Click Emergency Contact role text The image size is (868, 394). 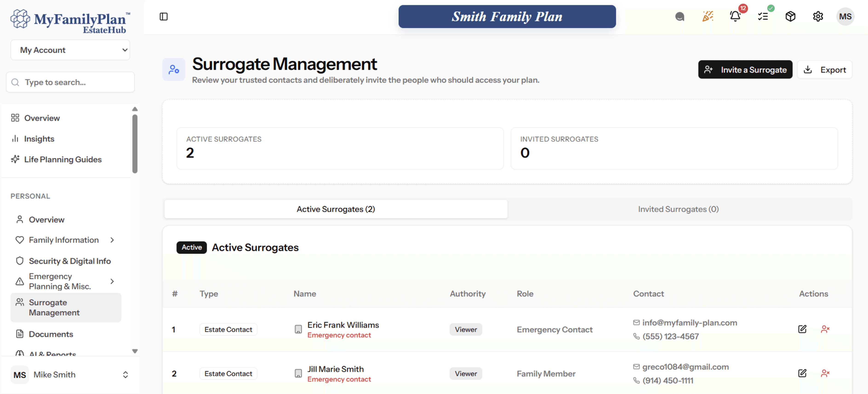pyautogui.click(x=555, y=329)
